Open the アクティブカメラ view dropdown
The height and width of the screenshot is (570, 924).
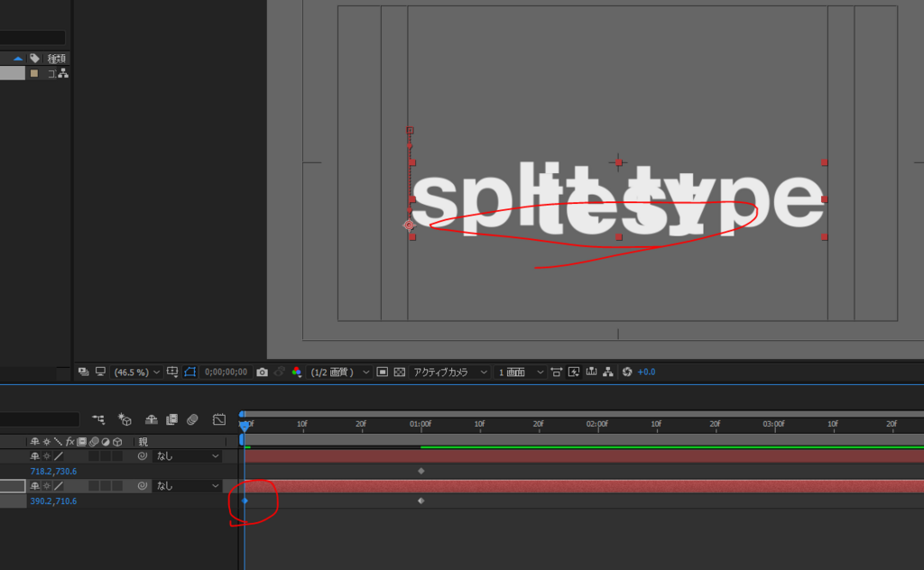tap(449, 372)
